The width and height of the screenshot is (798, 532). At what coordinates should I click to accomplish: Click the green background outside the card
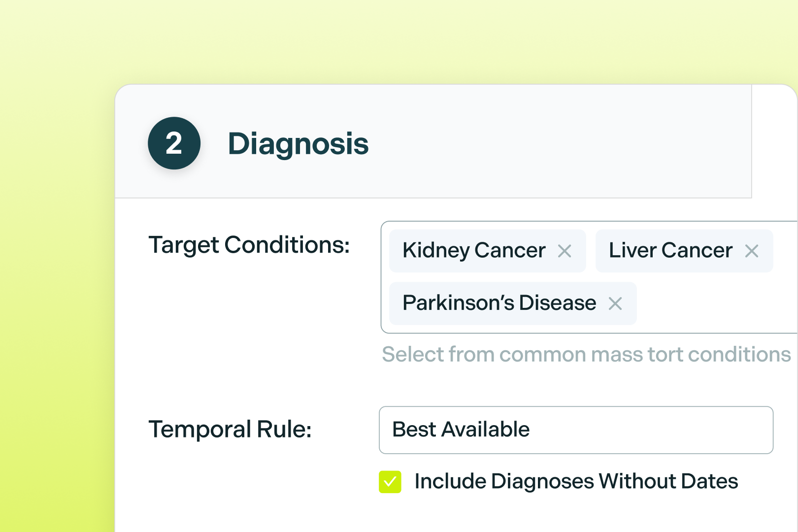(x=54, y=296)
